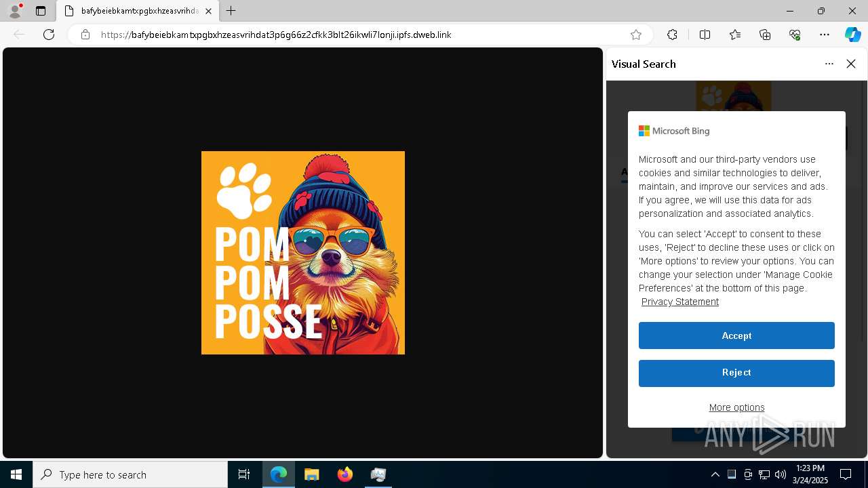Click the address bar URL
Screen dimensions: 868x488
point(276,35)
